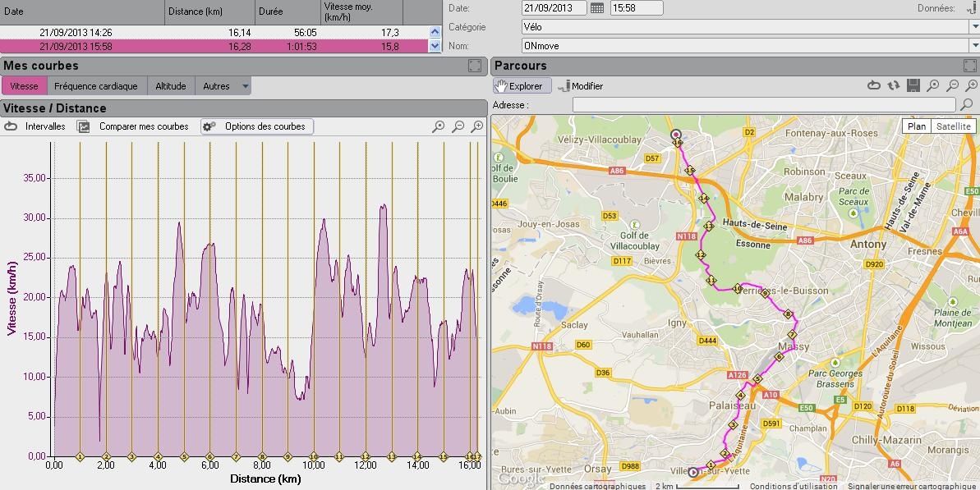Image resolution: width=980 pixels, height=490 pixels.
Task: Sort by Durée column header
Action: click(288, 11)
